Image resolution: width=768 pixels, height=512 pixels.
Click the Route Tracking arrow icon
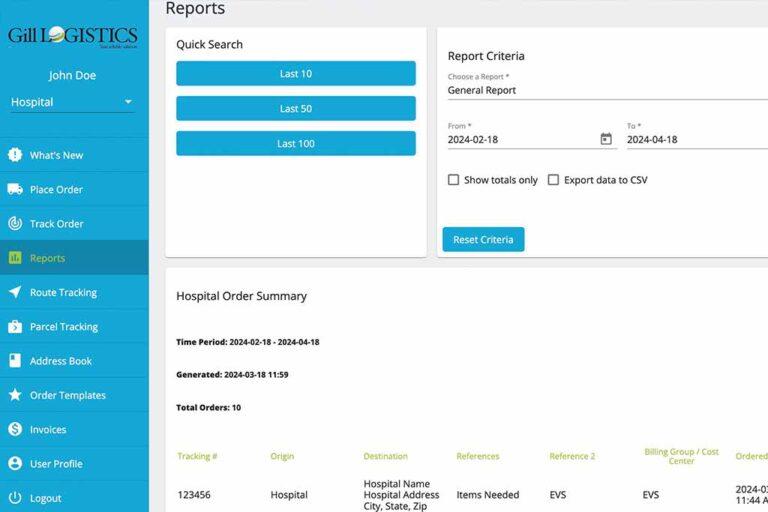click(15, 292)
